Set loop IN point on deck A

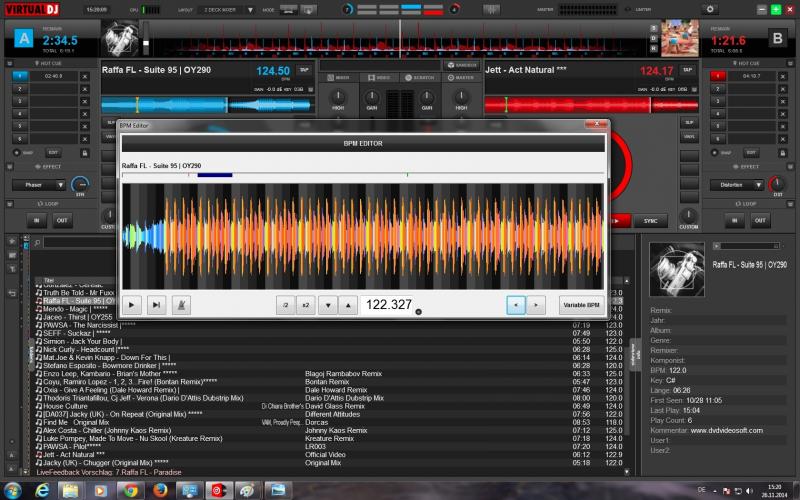coord(37,220)
